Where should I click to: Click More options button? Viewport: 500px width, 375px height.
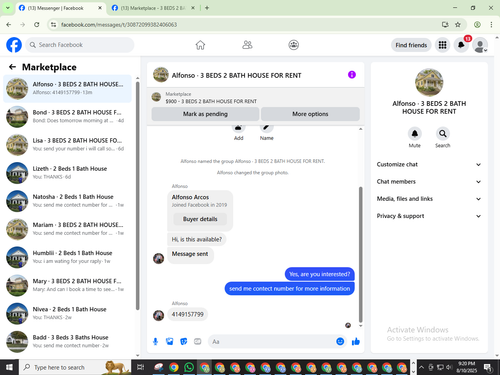pos(310,114)
